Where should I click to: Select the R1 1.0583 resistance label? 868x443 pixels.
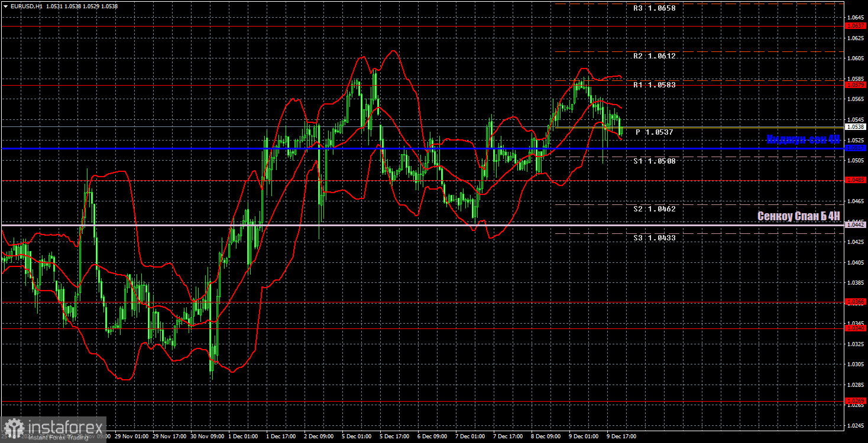click(x=654, y=85)
